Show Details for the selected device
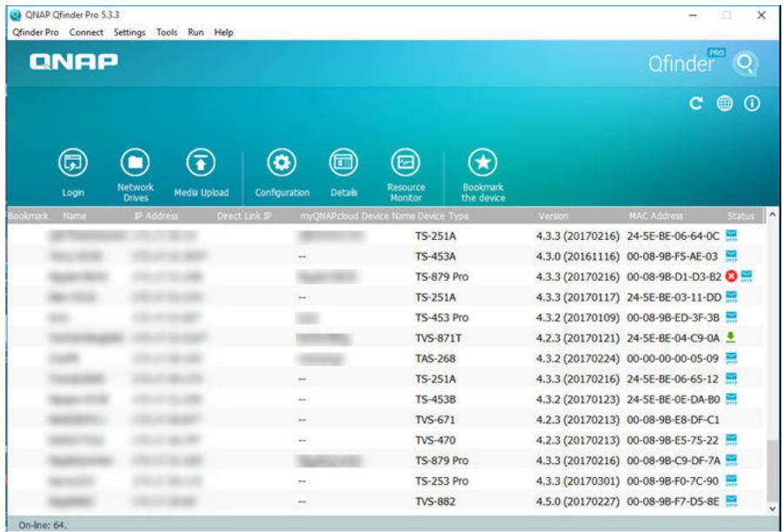Image resolution: width=783 pixels, height=532 pixels. click(x=343, y=163)
